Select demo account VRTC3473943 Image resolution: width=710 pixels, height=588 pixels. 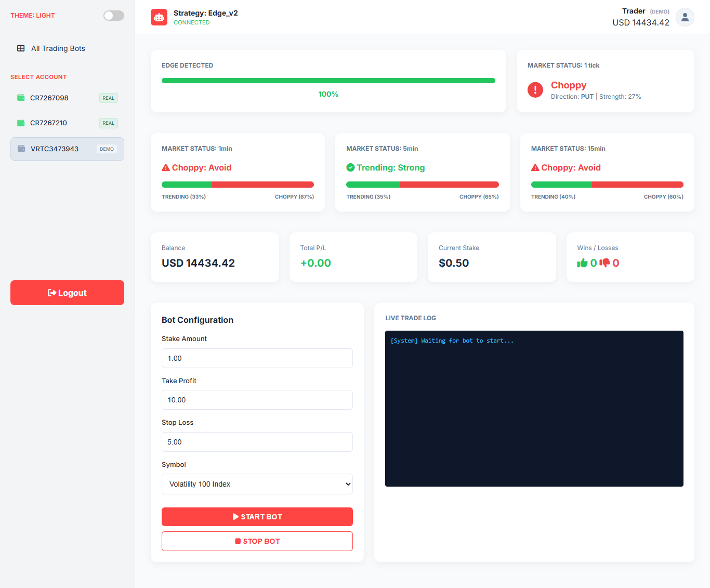click(x=68, y=149)
